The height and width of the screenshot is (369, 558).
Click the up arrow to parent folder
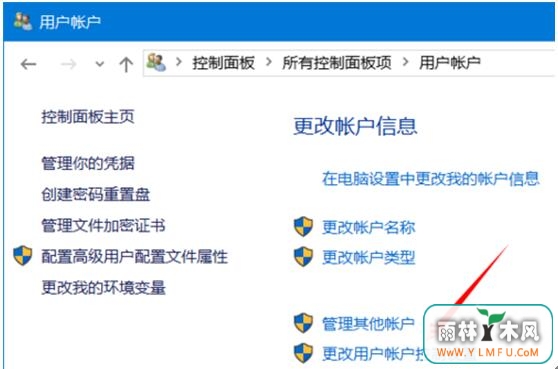click(126, 65)
